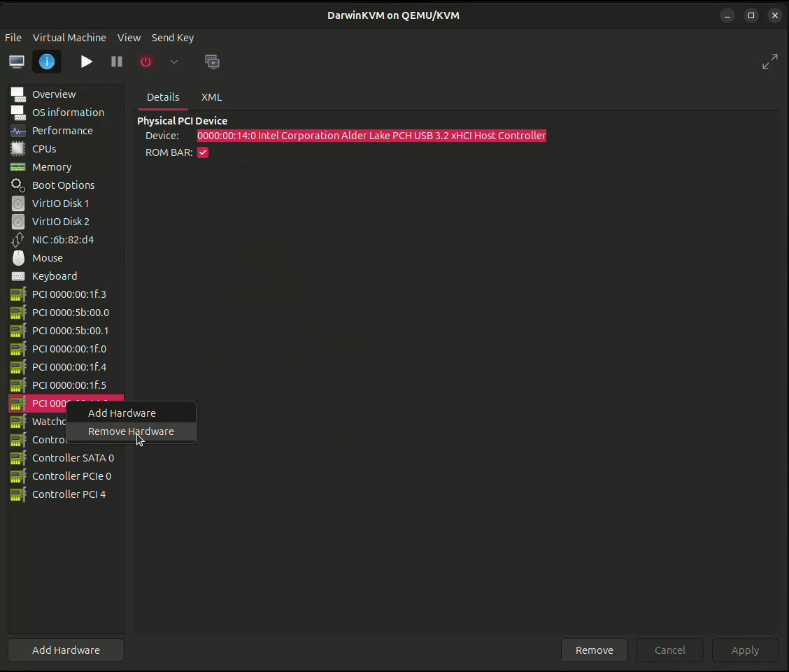Open the Boot Options sidebar entry
The height and width of the screenshot is (672, 789).
click(x=63, y=185)
